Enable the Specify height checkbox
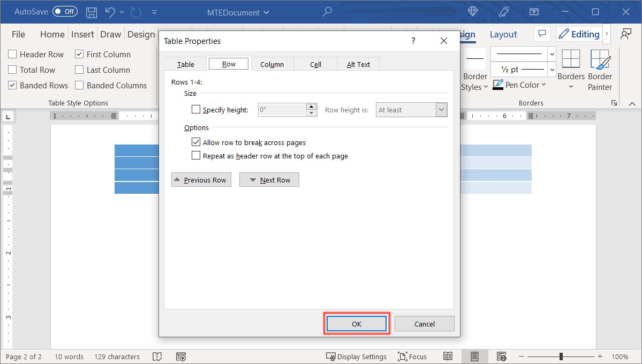This screenshot has height=364, width=642. pyautogui.click(x=196, y=109)
